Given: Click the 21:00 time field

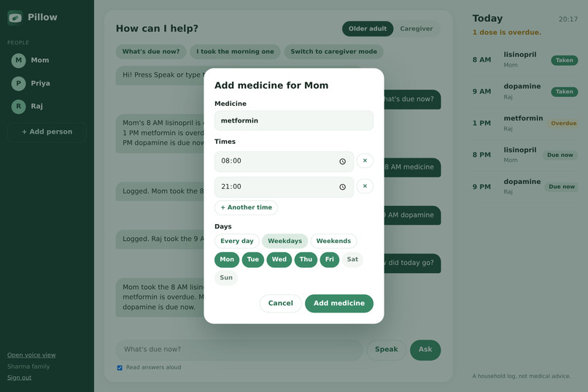Looking at the screenshot, I should [284, 187].
